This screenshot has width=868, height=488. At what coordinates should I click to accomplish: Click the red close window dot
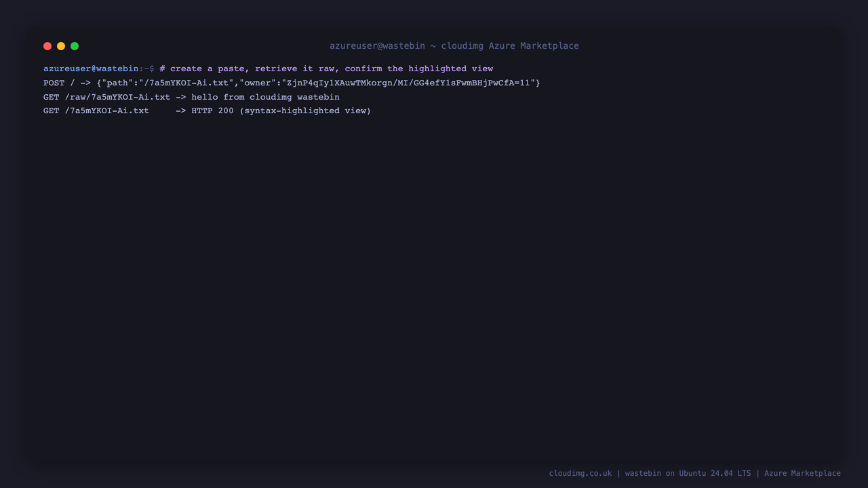tap(47, 46)
